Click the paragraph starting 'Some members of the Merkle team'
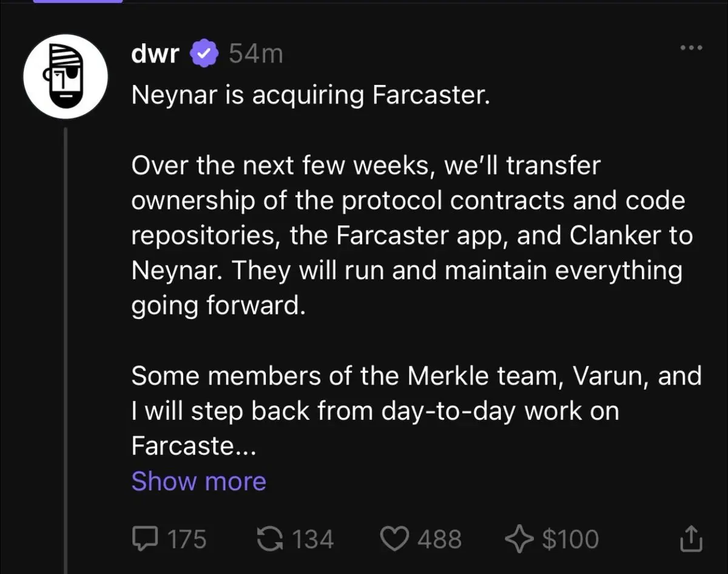This screenshot has height=574, width=728. coord(416,411)
